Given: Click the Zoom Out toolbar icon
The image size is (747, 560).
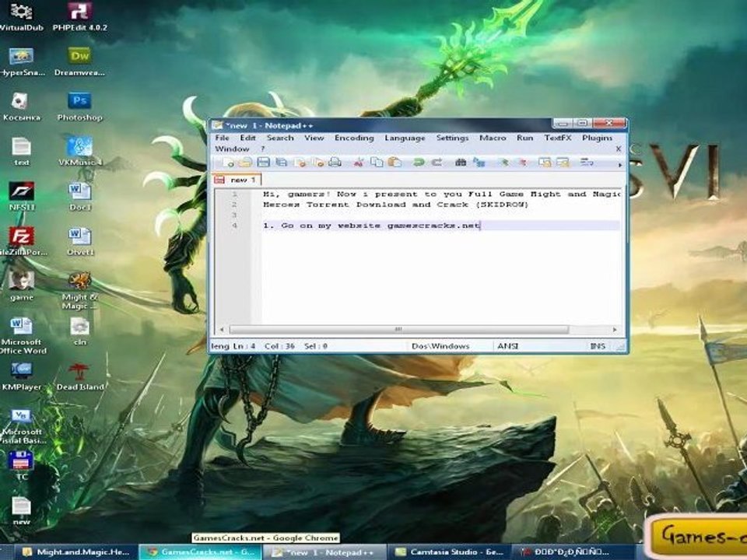Looking at the screenshot, I should [x=521, y=163].
